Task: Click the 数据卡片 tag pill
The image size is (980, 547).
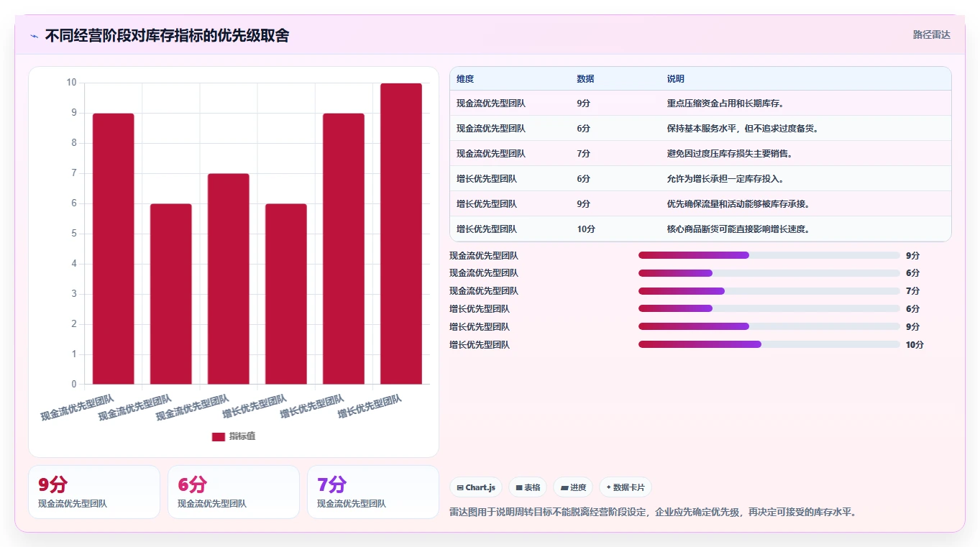Action: (x=626, y=487)
